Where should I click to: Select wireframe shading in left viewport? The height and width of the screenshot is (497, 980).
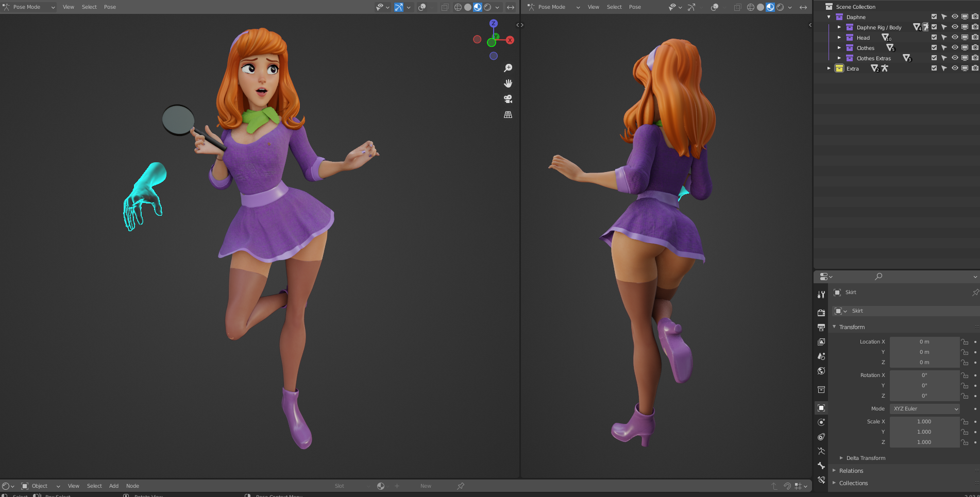[x=458, y=7]
